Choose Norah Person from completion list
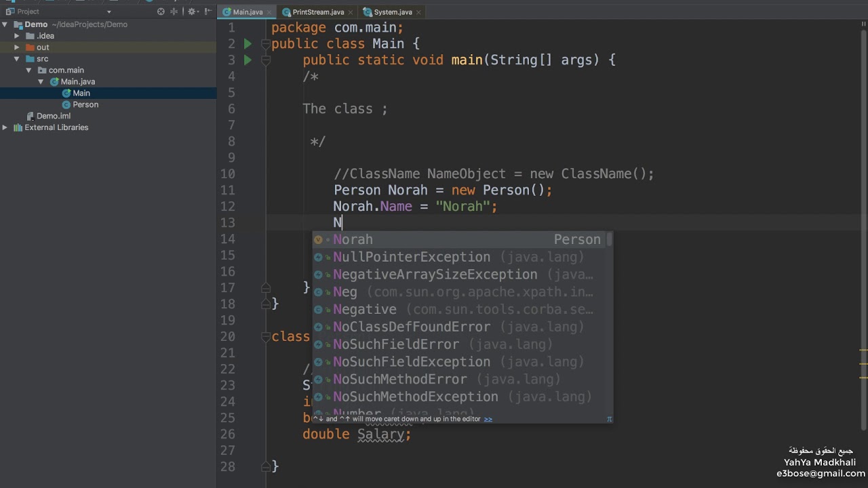The width and height of the screenshot is (868, 488). click(459, 240)
